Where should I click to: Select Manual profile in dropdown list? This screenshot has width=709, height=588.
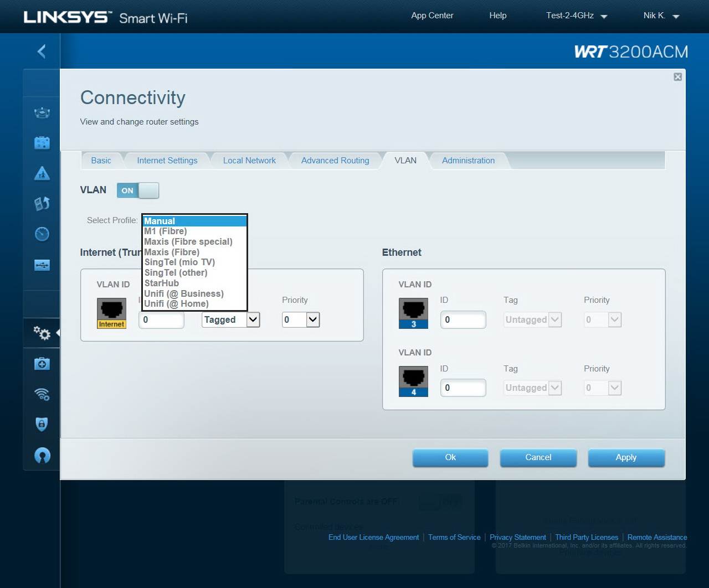pyautogui.click(x=194, y=221)
